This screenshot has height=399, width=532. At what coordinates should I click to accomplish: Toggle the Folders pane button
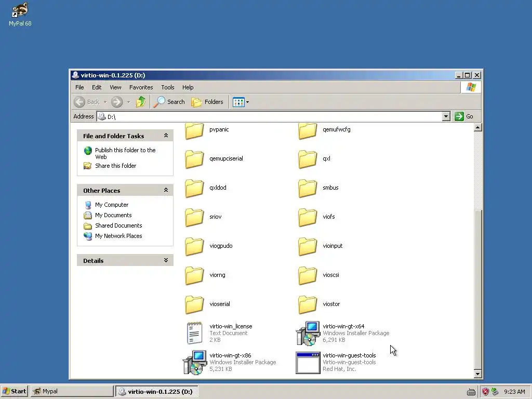click(207, 102)
